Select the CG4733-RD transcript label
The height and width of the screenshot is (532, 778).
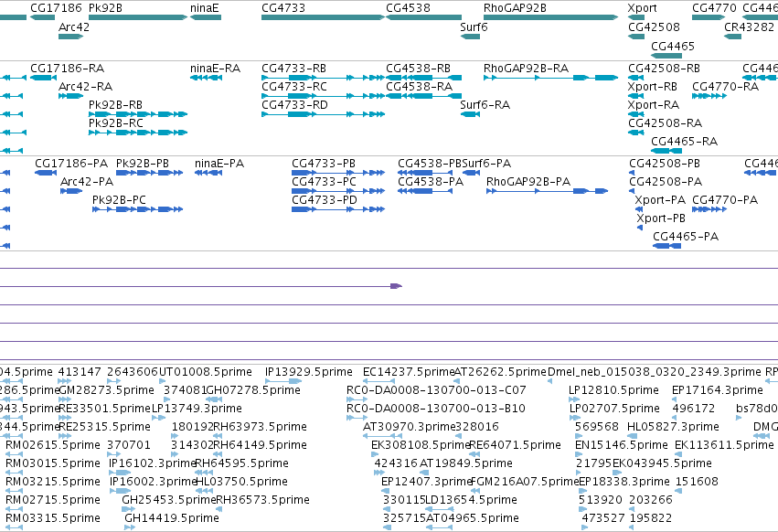pos(294,105)
